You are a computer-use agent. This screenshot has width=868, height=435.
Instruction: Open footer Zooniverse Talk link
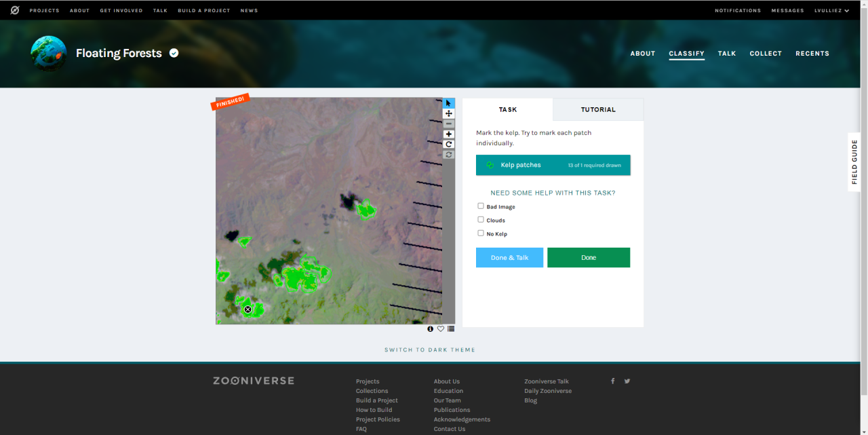pyautogui.click(x=547, y=381)
